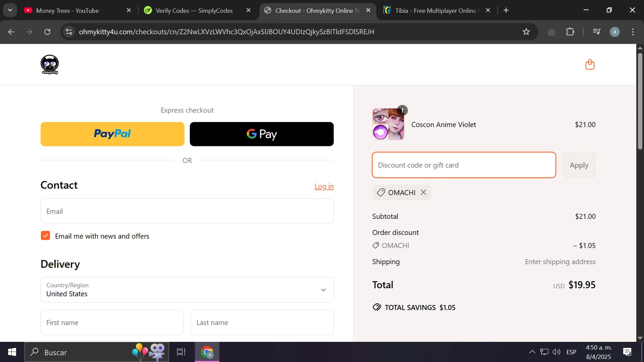Open the Coscon Anime Violet product thumbnail
644x362 pixels.
pos(389,124)
